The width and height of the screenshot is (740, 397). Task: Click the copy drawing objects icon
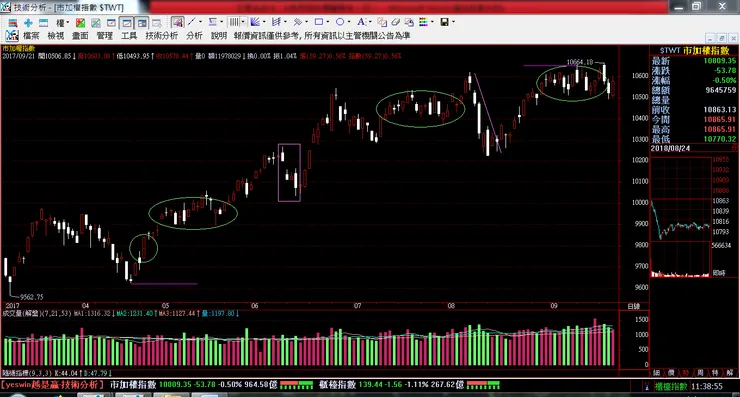click(x=382, y=22)
